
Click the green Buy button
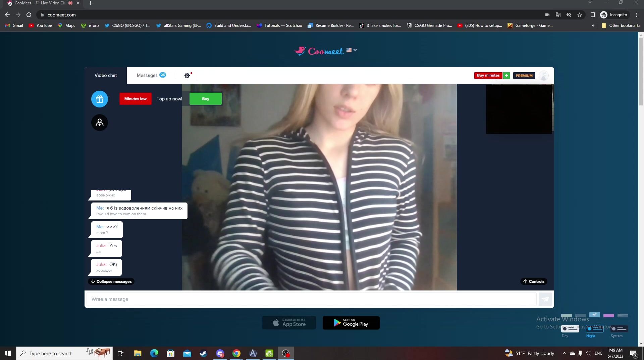tap(206, 99)
